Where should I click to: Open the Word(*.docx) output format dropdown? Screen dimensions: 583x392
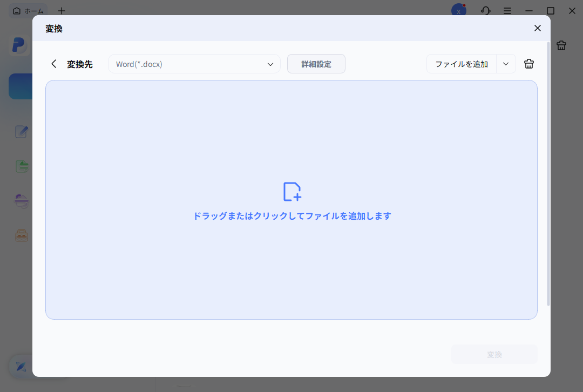coord(194,63)
